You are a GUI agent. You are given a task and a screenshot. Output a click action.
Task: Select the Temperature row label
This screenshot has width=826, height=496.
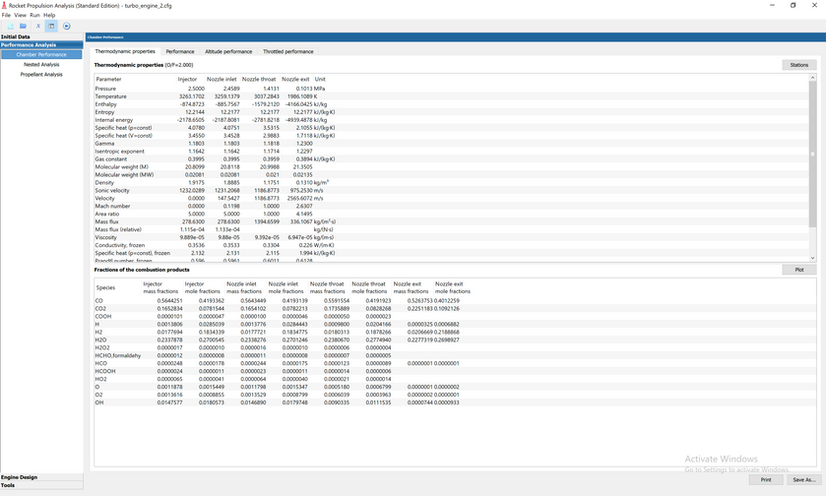point(111,96)
